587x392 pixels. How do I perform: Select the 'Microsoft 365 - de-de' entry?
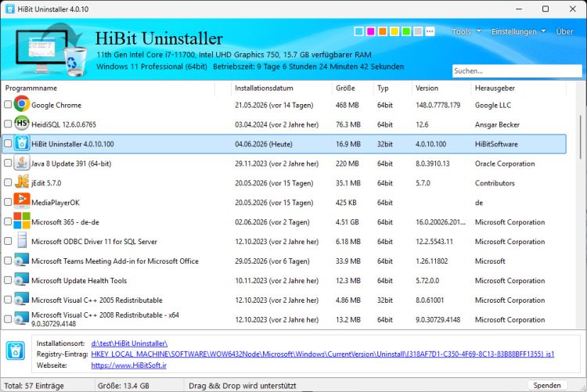coord(65,222)
